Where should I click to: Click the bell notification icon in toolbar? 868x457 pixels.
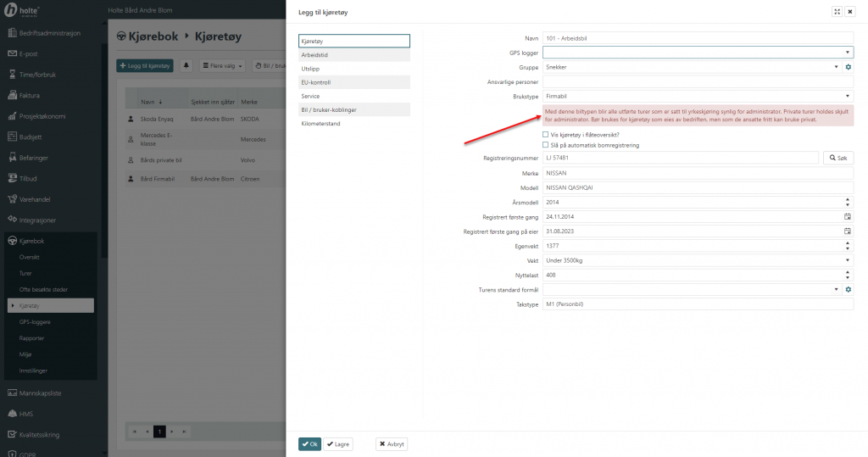(186, 65)
